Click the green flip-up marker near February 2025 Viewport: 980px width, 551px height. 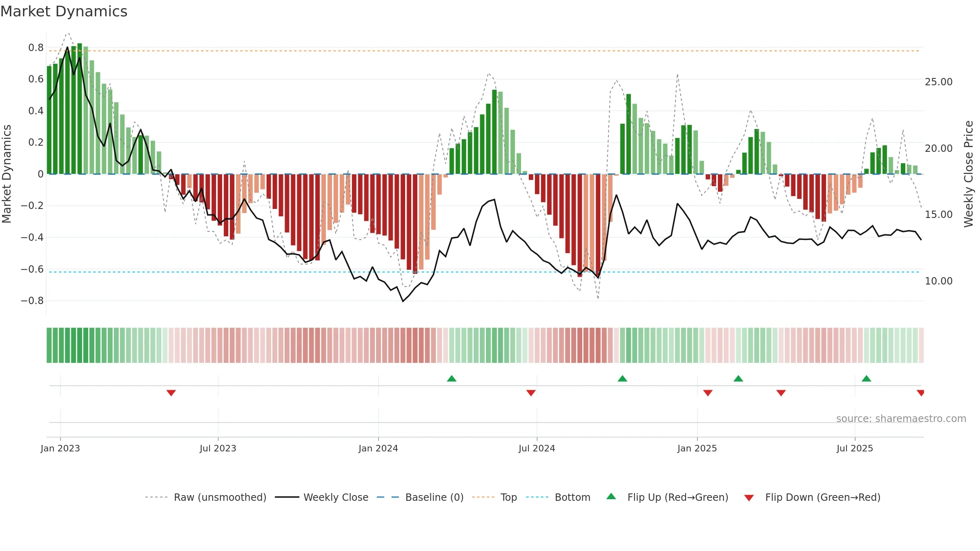coord(738,378)
